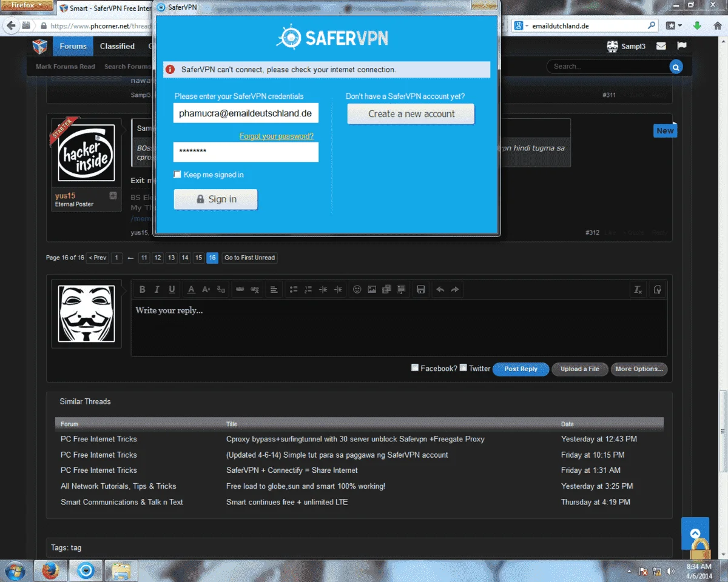Viewport: 728px width, 582px height.
Task: Open the Windows Start menu
Action: [x=15, y=570]
